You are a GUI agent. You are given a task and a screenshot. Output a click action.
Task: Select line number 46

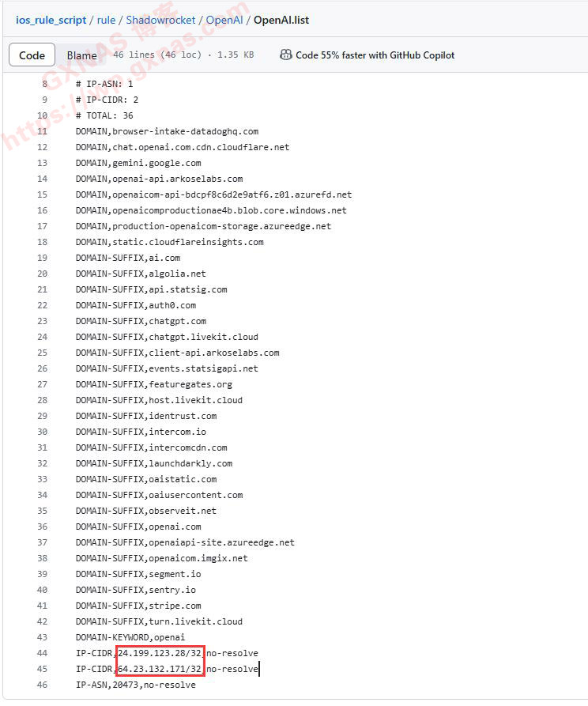pyautogui.click(x=42, y=685)
